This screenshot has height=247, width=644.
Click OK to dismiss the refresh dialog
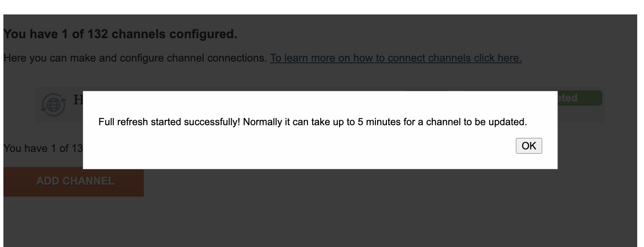[529, 146]
